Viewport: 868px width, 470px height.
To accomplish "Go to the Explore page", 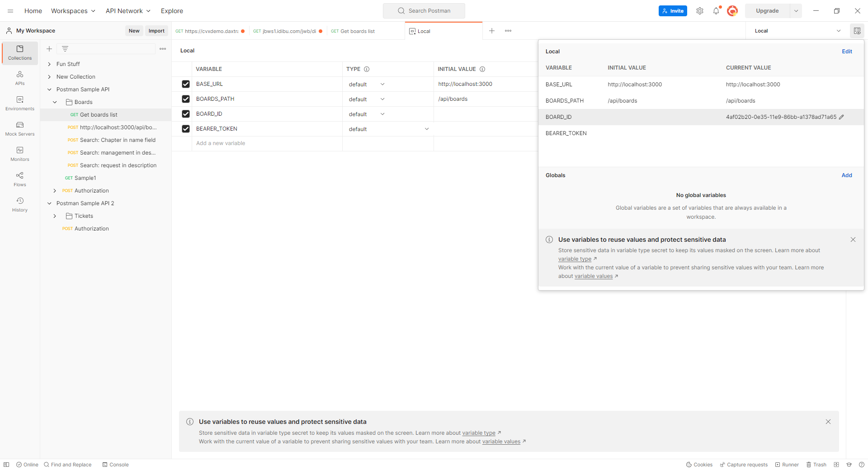I will (172, 11).
